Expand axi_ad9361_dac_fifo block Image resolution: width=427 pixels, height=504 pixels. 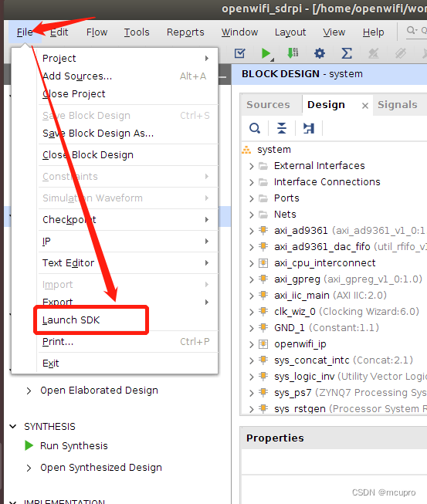point(252,247)
